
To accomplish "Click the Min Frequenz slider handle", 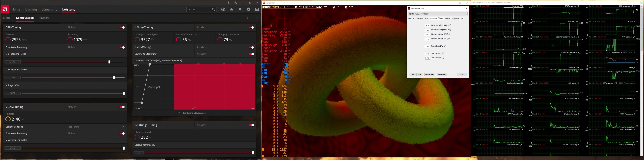I will click(109, 62).
